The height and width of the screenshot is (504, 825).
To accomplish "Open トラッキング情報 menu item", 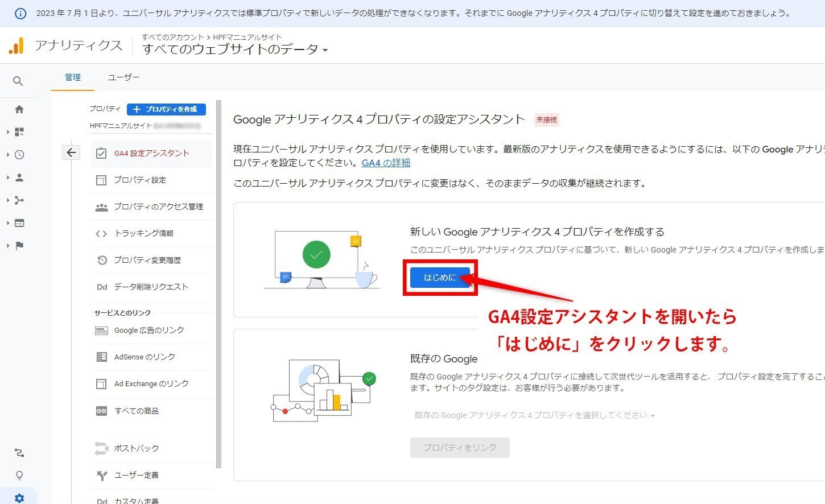I will click(151, 233).
